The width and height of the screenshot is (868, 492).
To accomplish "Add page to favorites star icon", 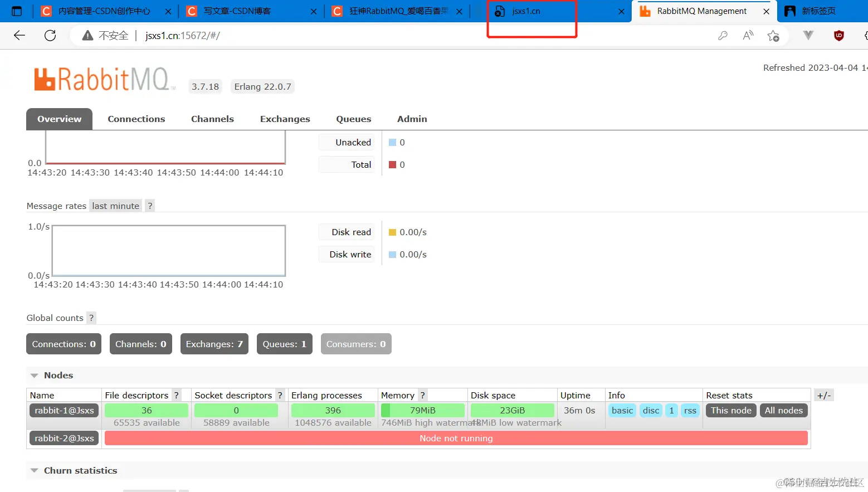I will 773,36.
